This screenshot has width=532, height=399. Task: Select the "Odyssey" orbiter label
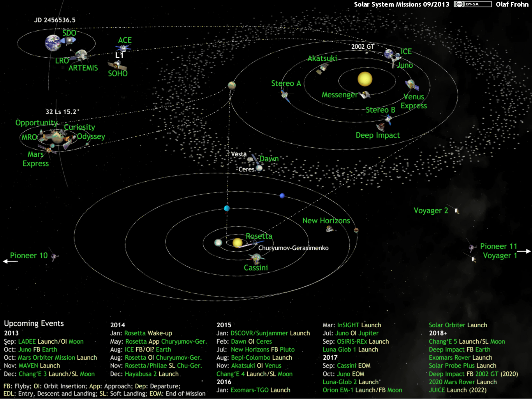pyautogui.click(x=91, y=137)
